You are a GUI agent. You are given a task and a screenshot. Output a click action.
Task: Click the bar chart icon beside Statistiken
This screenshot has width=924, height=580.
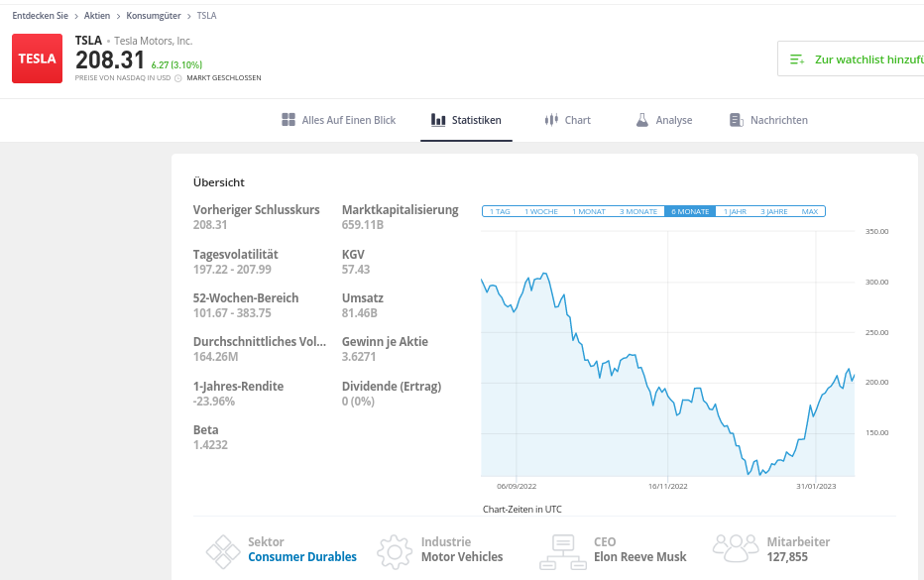coord(438,120)
